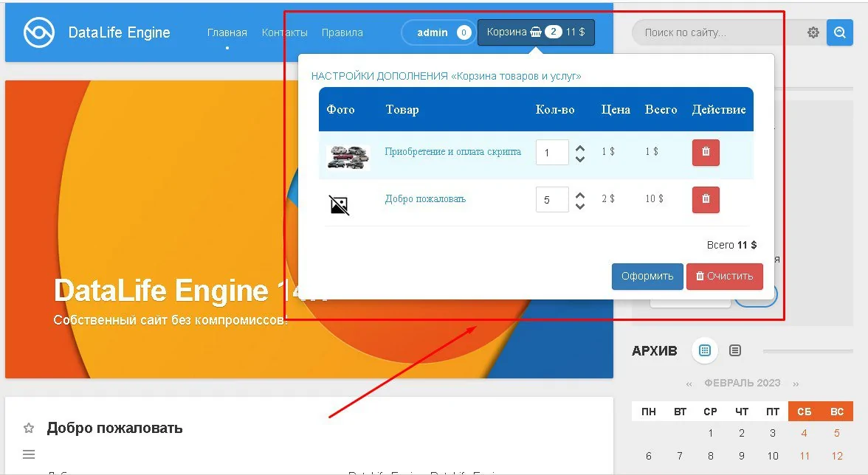Screen dimensions: 868x475
Task: Click Очистить to empty the cart
Action: point(724,277)
